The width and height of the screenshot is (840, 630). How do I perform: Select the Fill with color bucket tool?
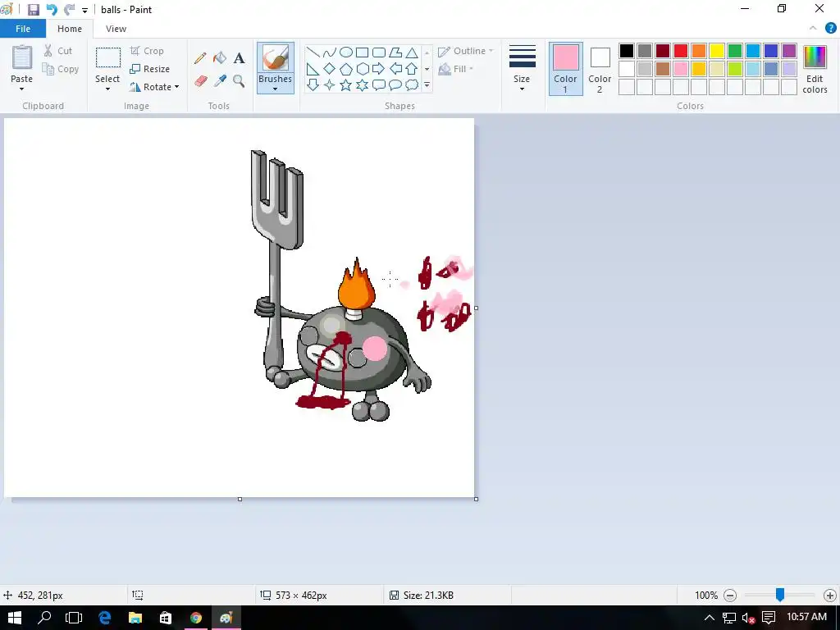click(220, 58)
